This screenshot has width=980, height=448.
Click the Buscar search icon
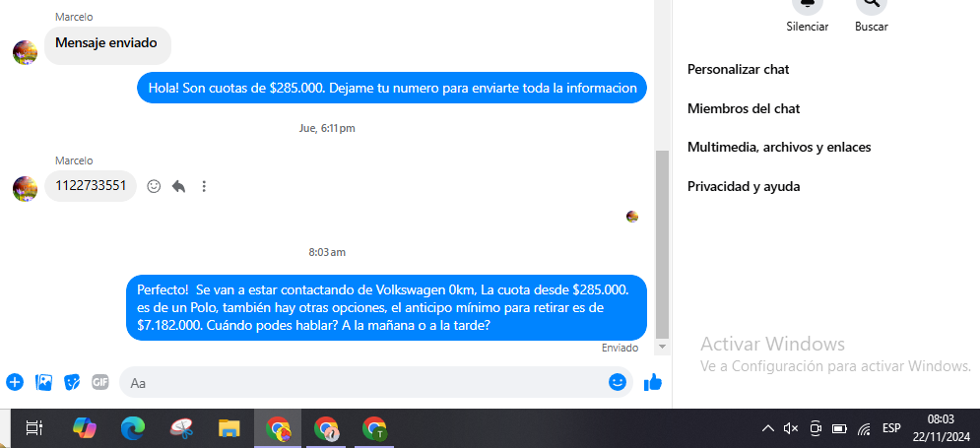(x=872, y=4)
